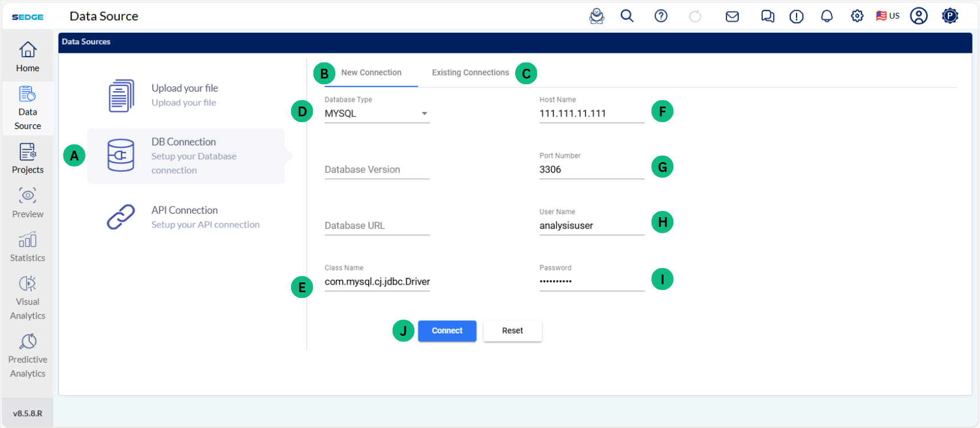Click the search magnifier icon
980x428 pixels.
[x=627, y=16]
